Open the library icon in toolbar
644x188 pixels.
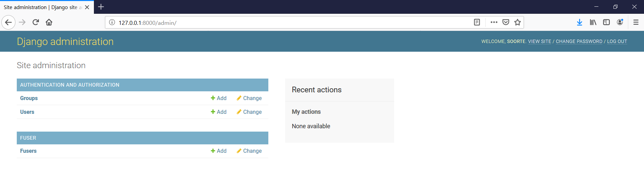point(593,22)
